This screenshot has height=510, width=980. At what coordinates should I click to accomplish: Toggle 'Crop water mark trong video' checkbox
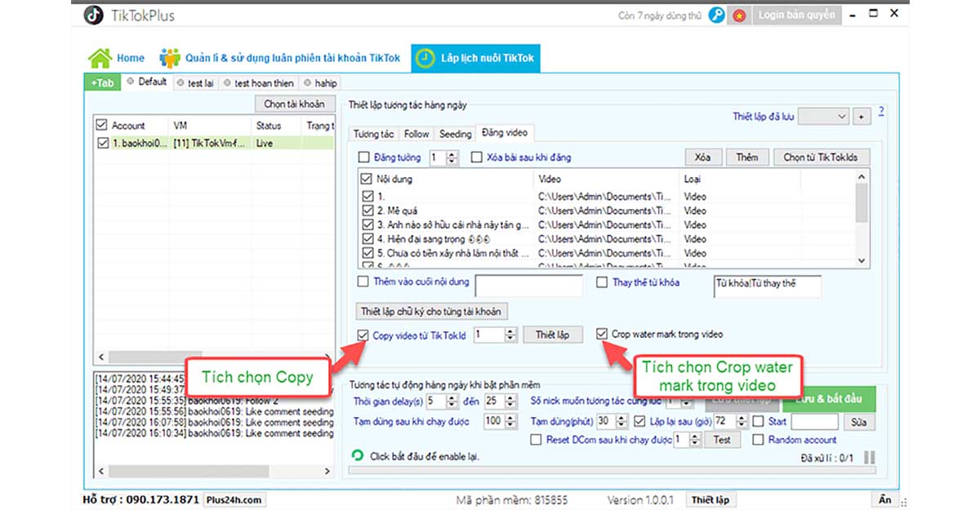click(x=603, y=334)
